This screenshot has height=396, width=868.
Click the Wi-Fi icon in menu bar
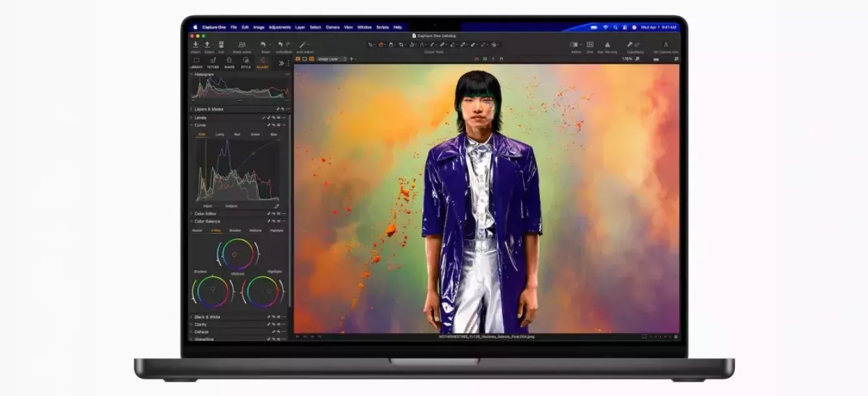pyautogui.click(x=606, y=27)
